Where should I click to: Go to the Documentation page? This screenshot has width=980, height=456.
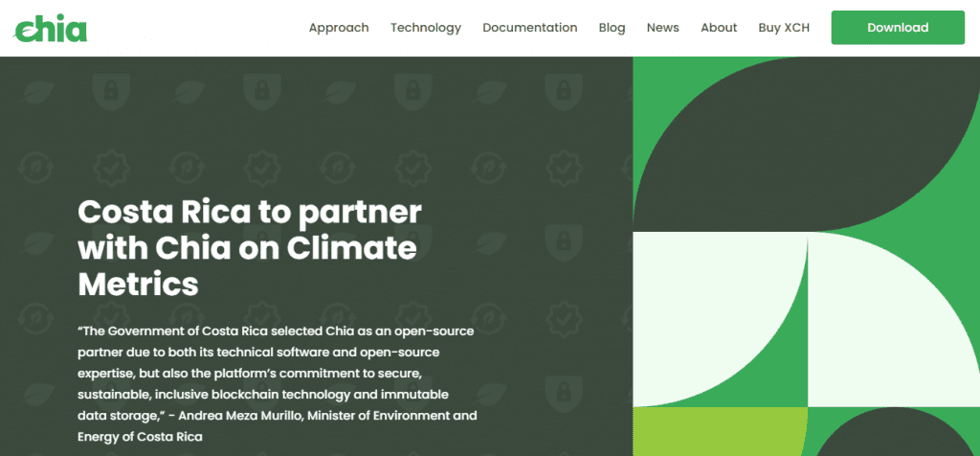click(530, 28)
